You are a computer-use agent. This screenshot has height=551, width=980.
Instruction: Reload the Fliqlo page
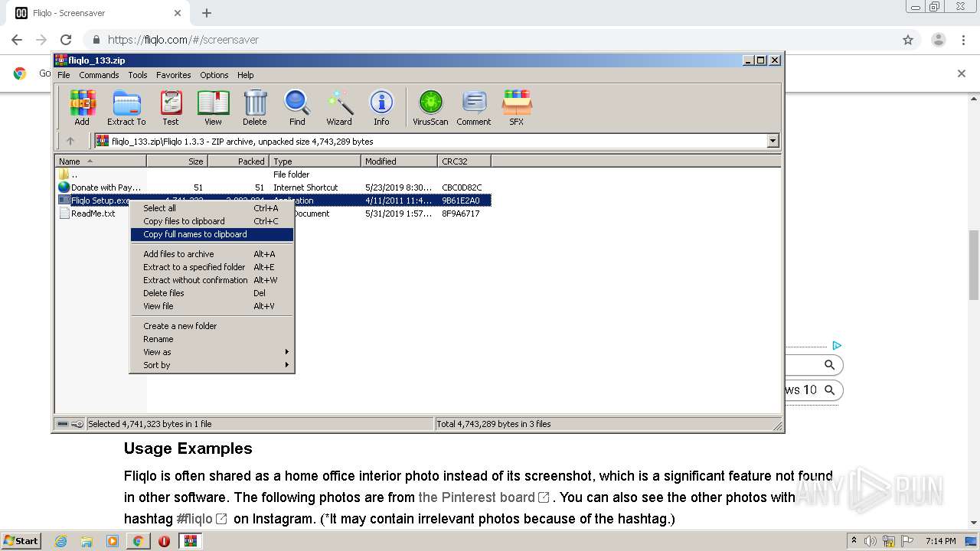[66, 40]
